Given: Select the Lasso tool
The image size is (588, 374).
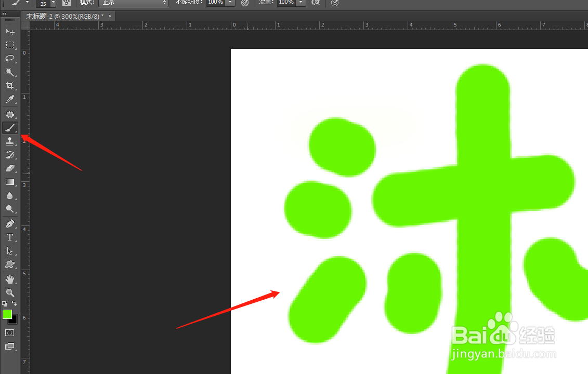Looking at the screenshot, I should [10, 59].
